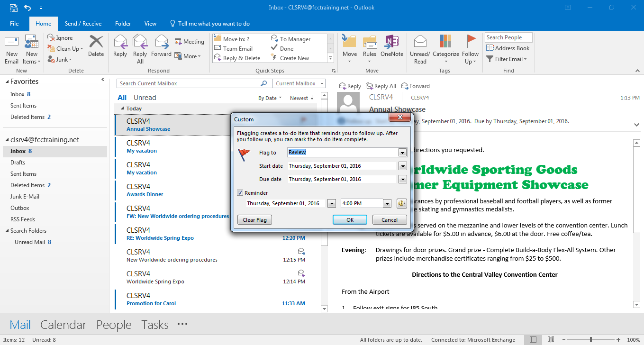Switch to Normal view in status bar
644x345 pixels.
[x=533, y=340]
